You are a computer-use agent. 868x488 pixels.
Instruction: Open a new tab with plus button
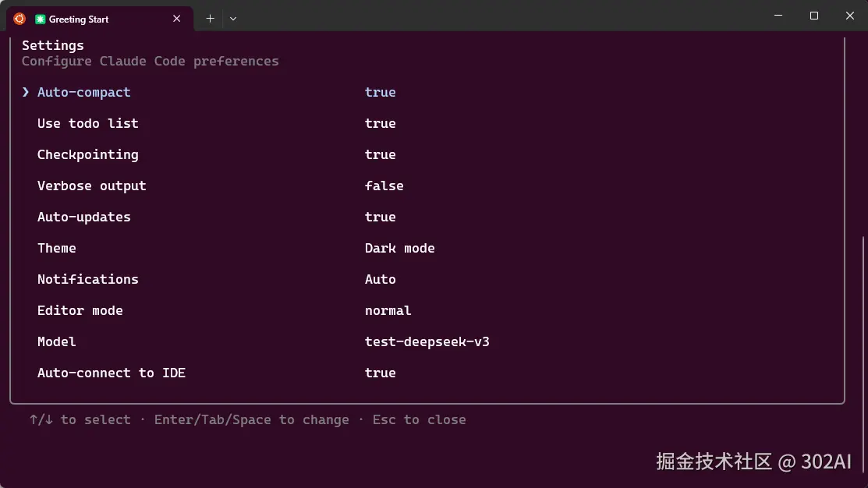click(210, 19)
